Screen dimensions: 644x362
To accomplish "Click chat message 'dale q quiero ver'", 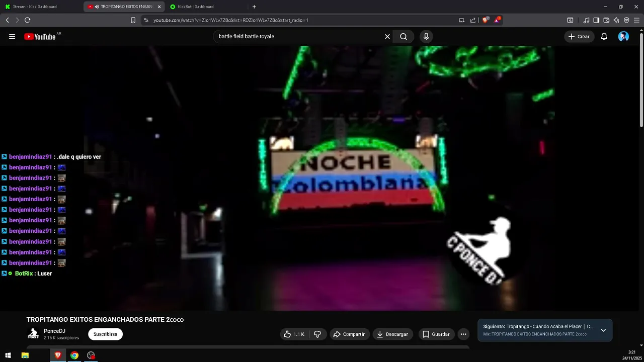I will [x=79, y=157].
